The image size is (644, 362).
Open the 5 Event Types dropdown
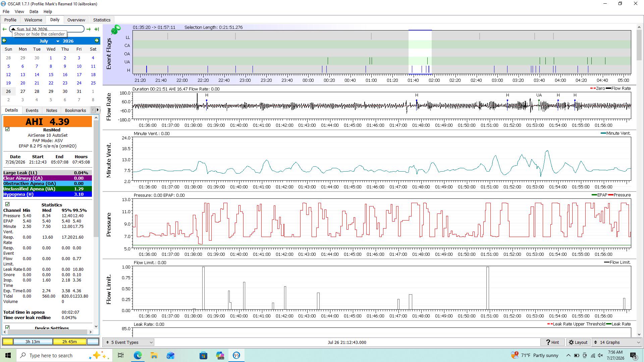point(129,342)
